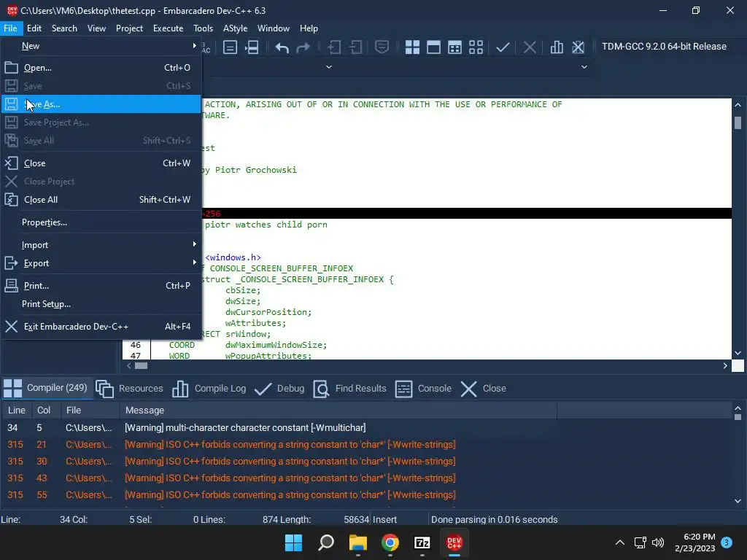Switch to the Console tab
The height and width of the screenshot is (560, 747).
point(424,389)
